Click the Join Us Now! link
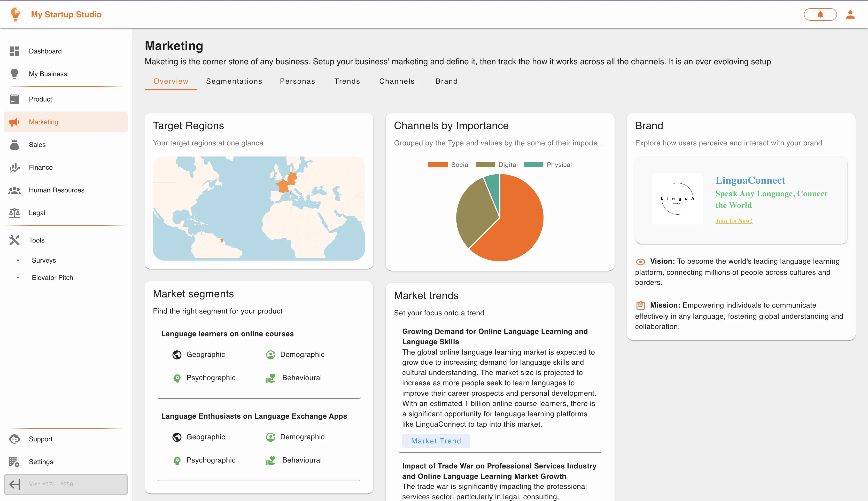Viewport: 868px width, 501px height. point(733,221)
